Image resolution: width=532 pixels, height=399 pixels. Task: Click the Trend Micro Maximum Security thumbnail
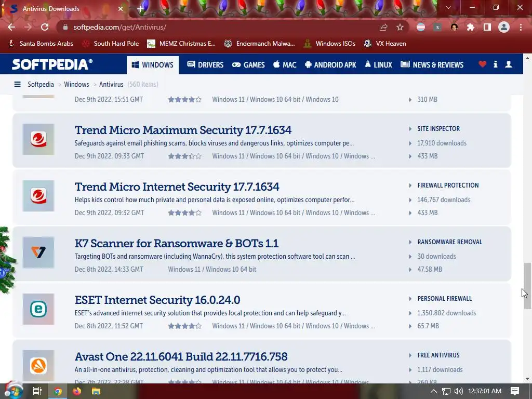point(38,139)
